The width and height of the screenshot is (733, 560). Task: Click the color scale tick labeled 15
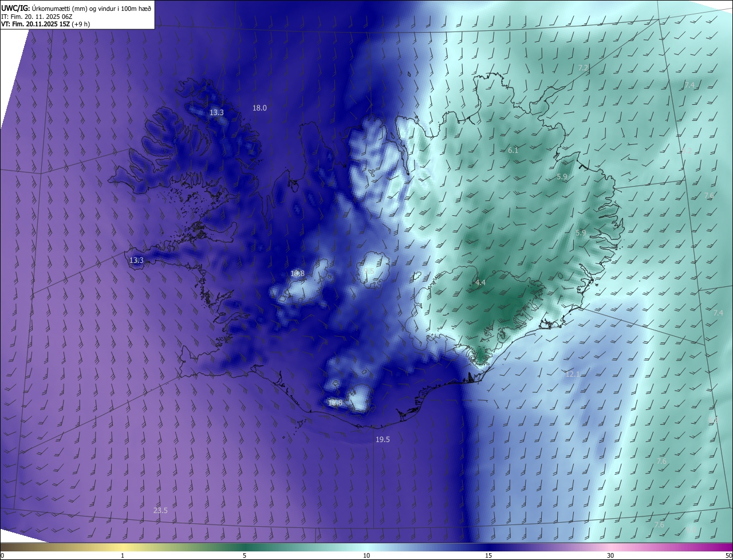pos(488,555)
